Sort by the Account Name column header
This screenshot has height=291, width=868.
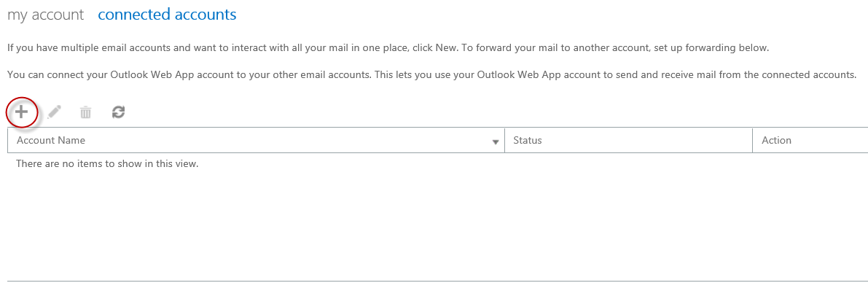[x=51, y=140]
